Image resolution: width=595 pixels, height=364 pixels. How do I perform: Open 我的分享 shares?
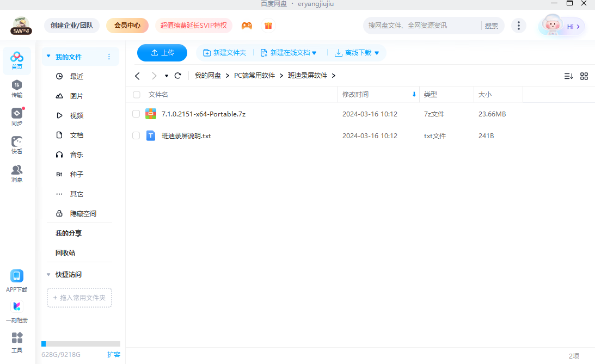(x=69, y=233)
